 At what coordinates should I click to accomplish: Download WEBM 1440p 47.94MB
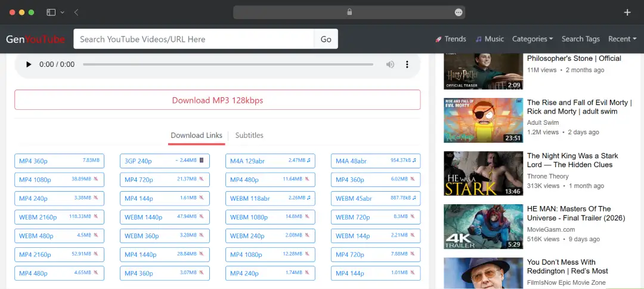(x=165, y=217)
